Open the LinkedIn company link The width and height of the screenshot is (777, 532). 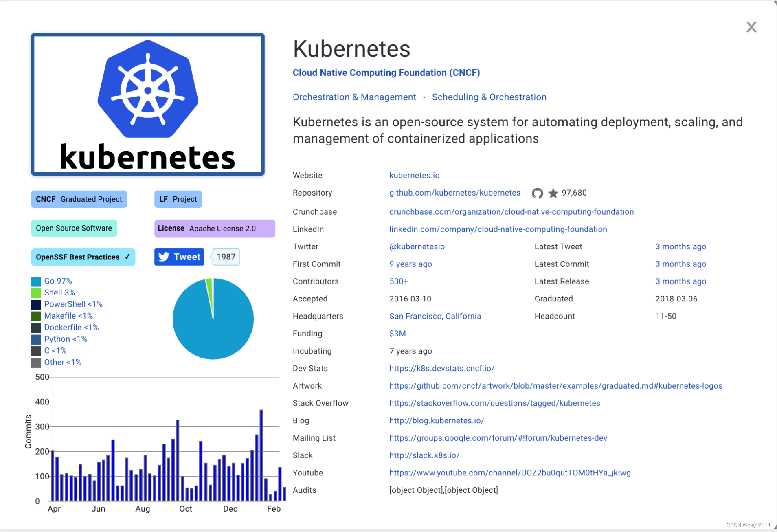pos(498,229)
